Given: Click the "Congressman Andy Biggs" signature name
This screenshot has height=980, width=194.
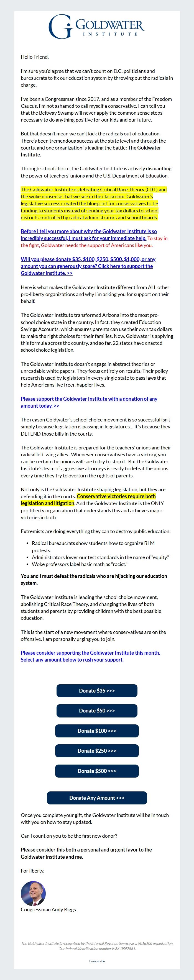Looking at the screenshot, I should pyautogui.click(x=48, y=910).
